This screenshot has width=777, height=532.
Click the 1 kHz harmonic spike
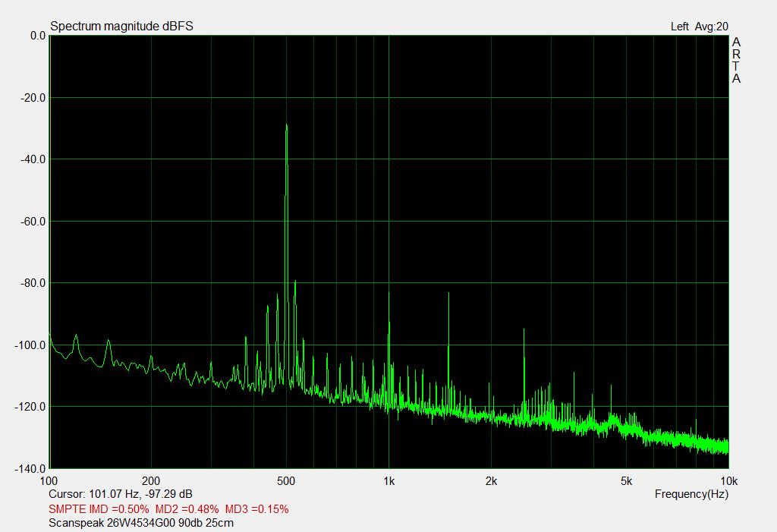(x=388, y=294)
